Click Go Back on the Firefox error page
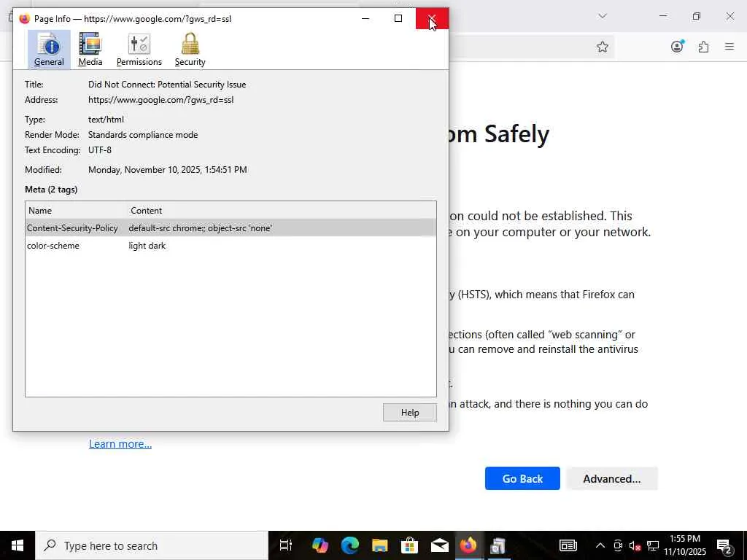This screenshot has height=560, width=747. (x=522, y=478)
